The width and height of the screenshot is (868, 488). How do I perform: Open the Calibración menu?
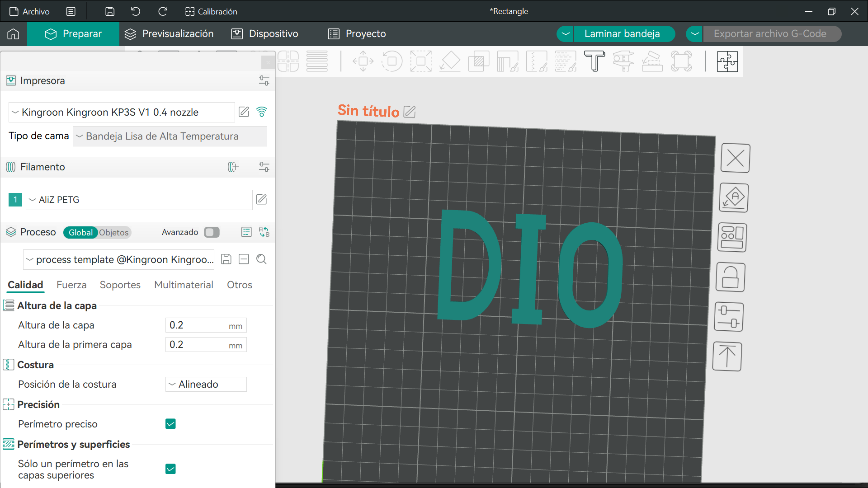pos(211,11)
